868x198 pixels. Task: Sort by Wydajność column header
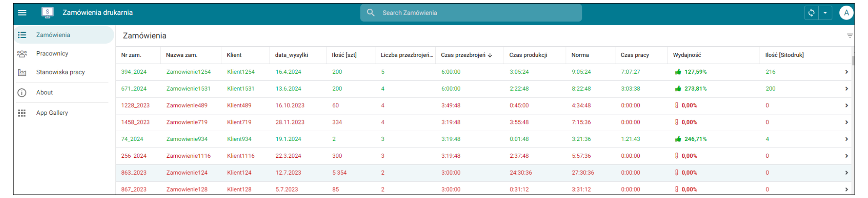click(687, 55)
